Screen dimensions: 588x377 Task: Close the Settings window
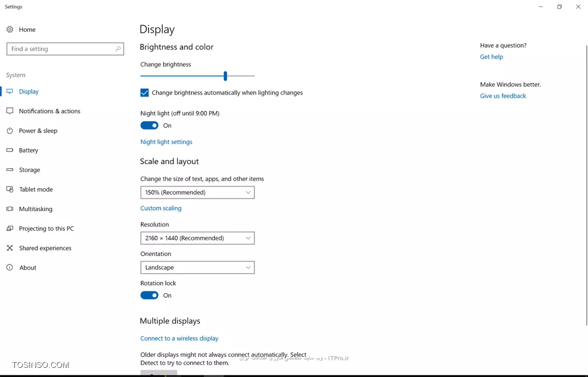[578, 7]
